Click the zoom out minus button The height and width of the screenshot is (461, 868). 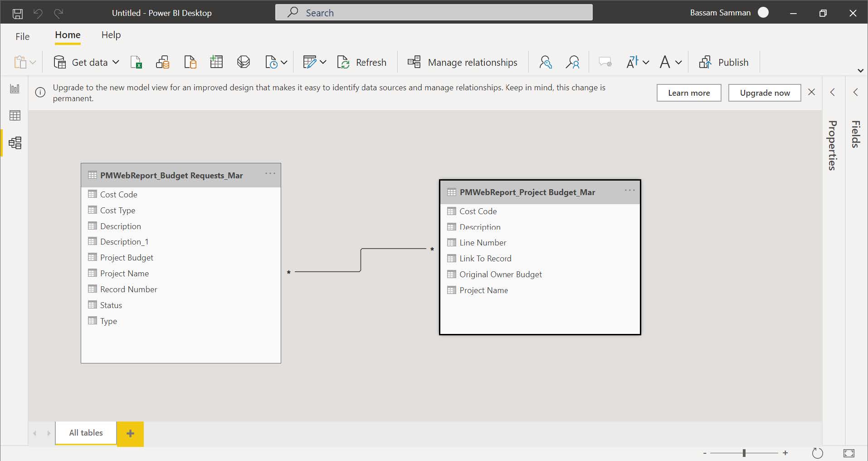click(705, 453)
